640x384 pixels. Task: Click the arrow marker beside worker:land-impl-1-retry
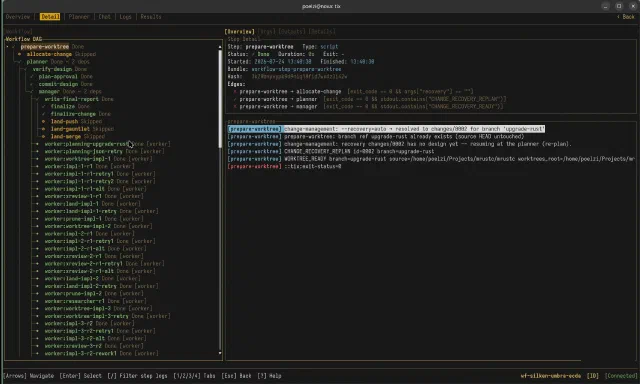click(x=37, y=211)
